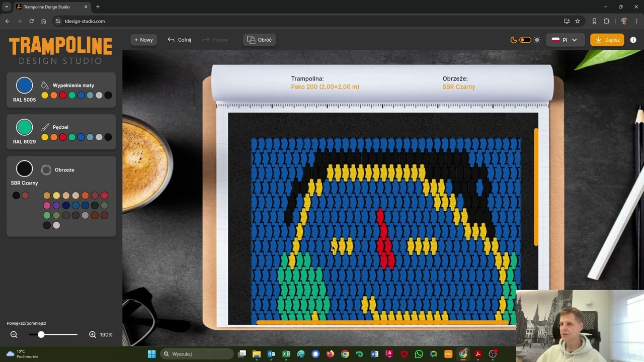This screenshot has height=362, width=644.
Task: Click the install app icon in address bar
Action: click(567, 21)
